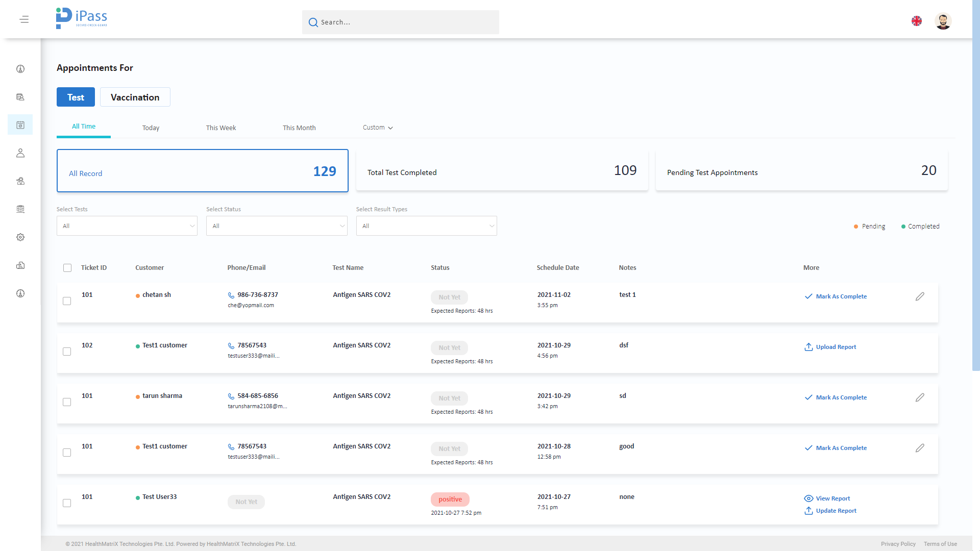980x551 pixels.
Task: Select the This Week time filter tab
Action: coord(221,127)
